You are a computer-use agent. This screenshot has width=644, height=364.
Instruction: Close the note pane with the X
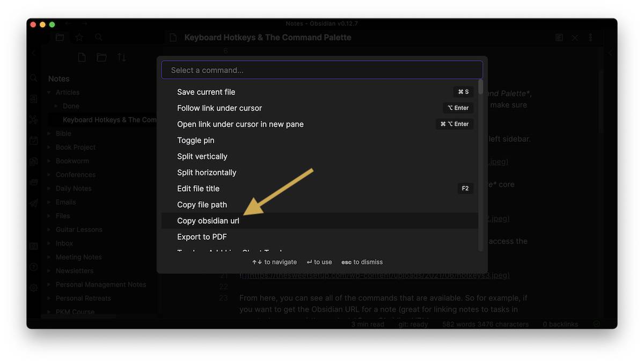click(575, 38)
